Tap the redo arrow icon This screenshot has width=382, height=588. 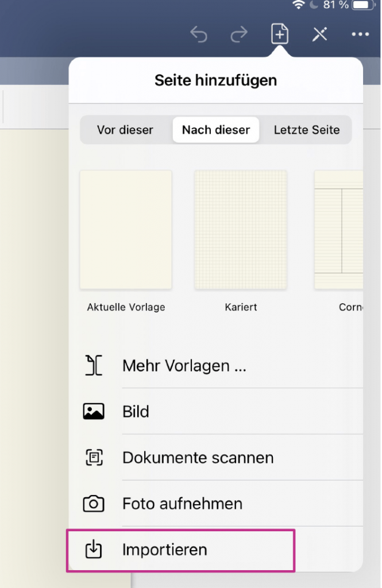point(238,34)
